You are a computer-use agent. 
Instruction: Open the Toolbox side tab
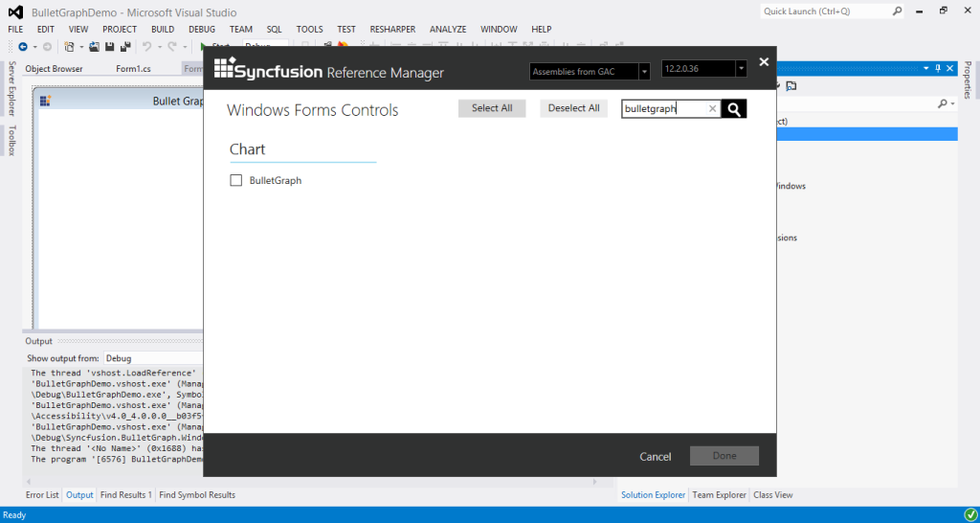click(x=11, y=140)
